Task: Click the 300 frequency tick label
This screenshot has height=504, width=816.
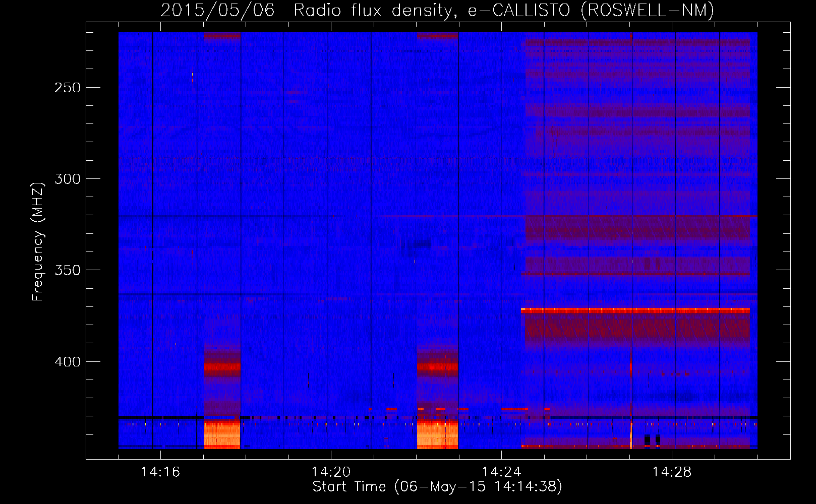Action: pos(68,179)
